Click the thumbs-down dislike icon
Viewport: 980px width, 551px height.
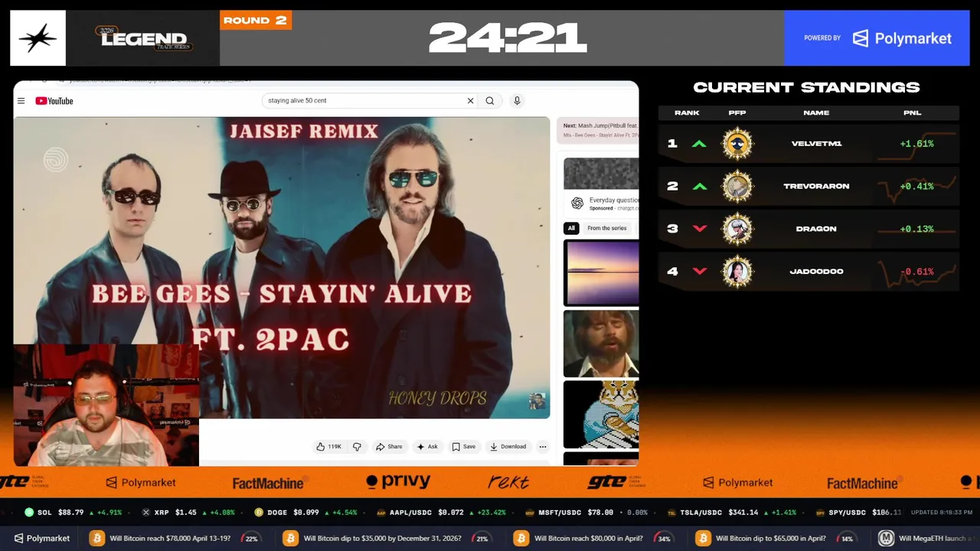click(357, 447)
